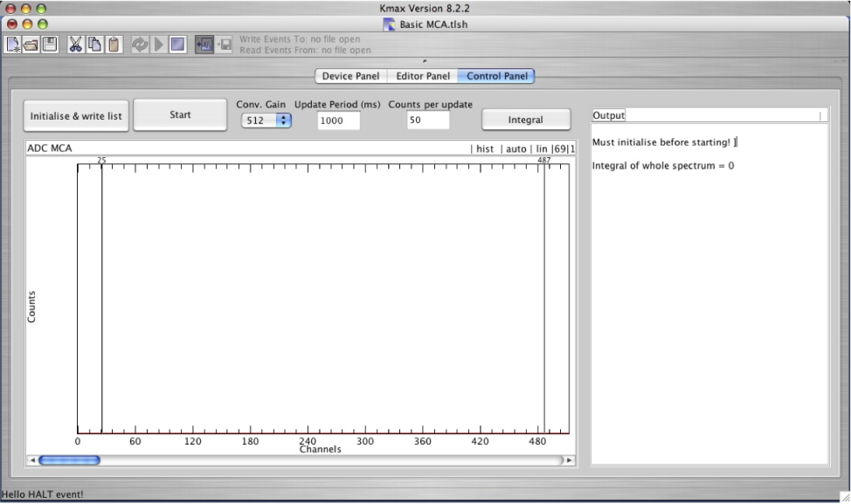Click the Counts per update field
The height and width of the screenshot is (504, 851).
[427, 120]
